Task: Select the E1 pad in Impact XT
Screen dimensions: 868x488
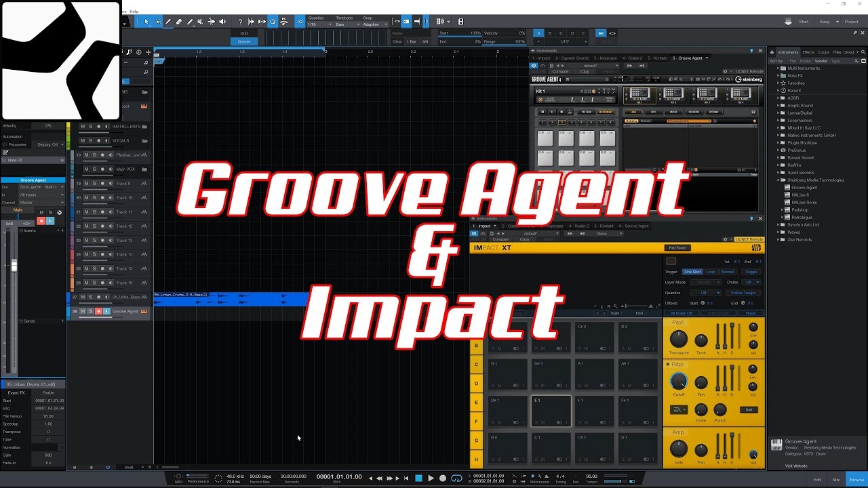Action: pos(551,411)
